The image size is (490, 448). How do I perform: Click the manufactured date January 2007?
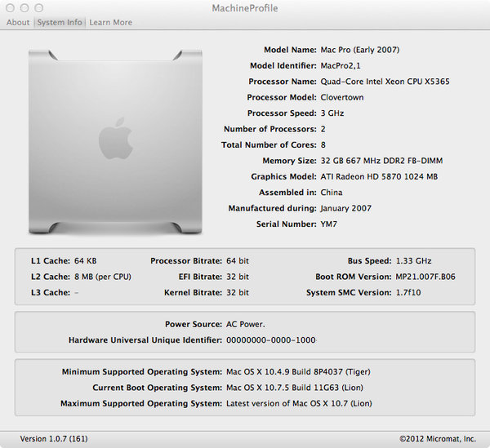pyautogui.click(x=346, y=208)
